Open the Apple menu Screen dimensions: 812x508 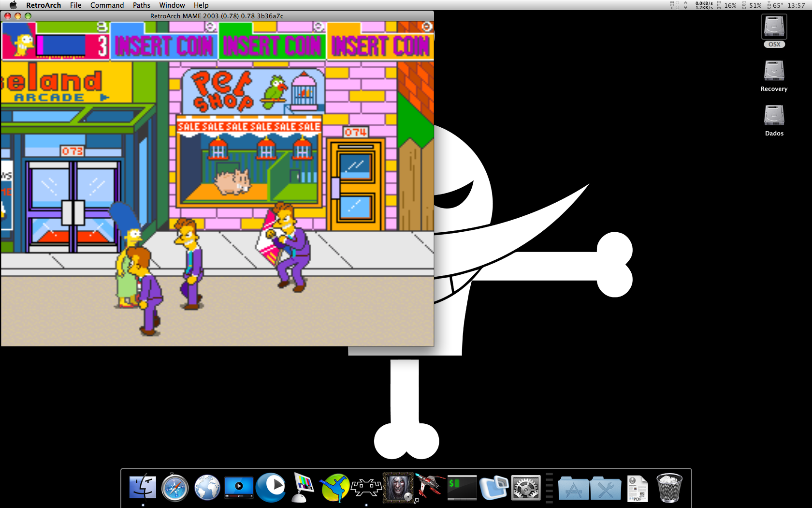tap(13, 5)
